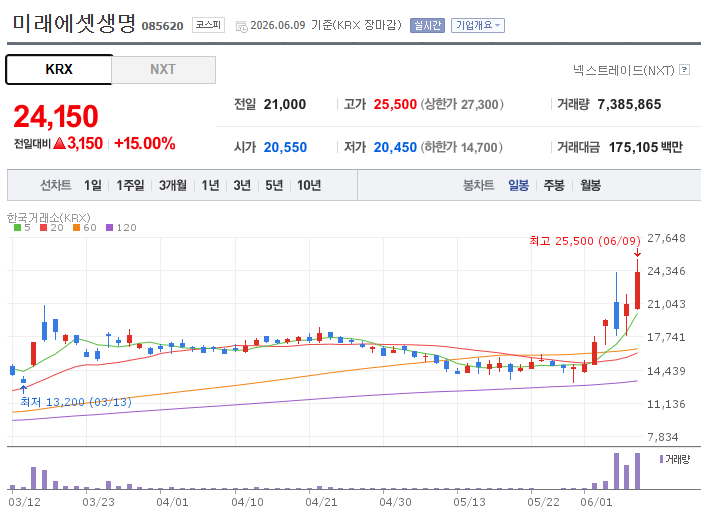The width and height of the screenshot is (701, 511).
Task: Select the 일봉 daily candle chart
Action: pyautogui.click(x=519, y=185)
